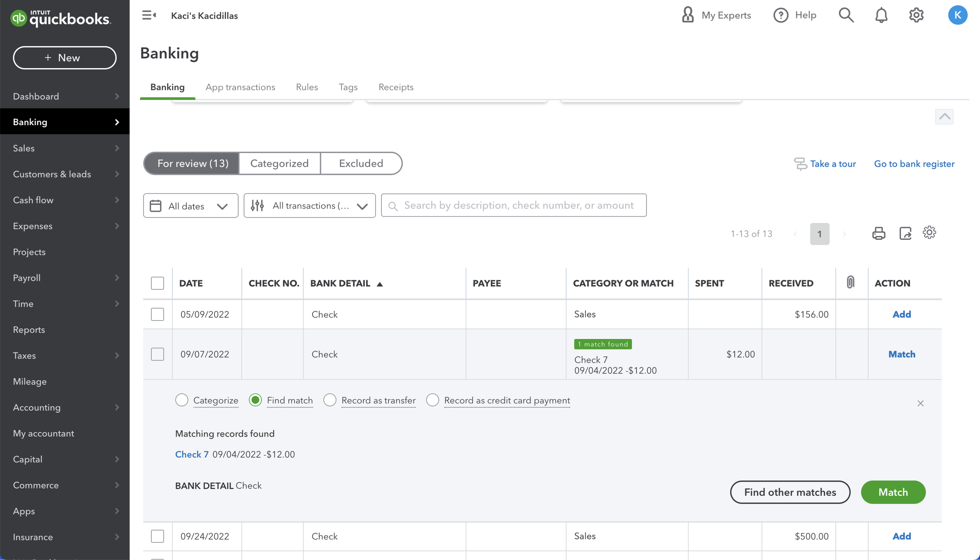This screenshot has width=980, height=560.
Task: Select the For review (13) tab
Action: (x=192, y=163)
